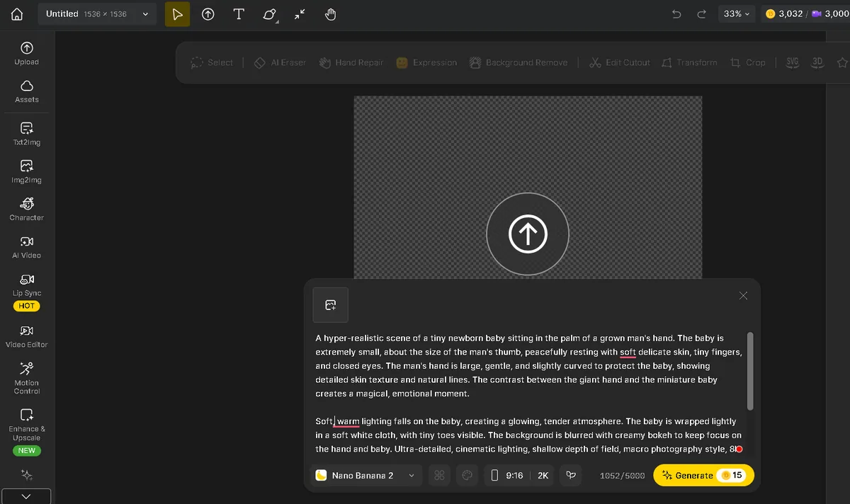Click the Undo arrow

pyautogui.click(x=676, y=14)
